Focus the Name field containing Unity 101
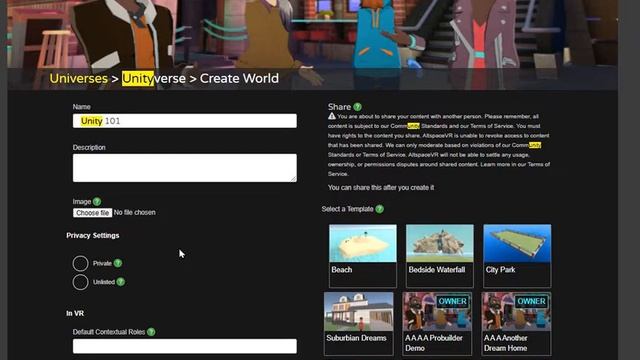640x360 pixels. [x=185, y=121]
